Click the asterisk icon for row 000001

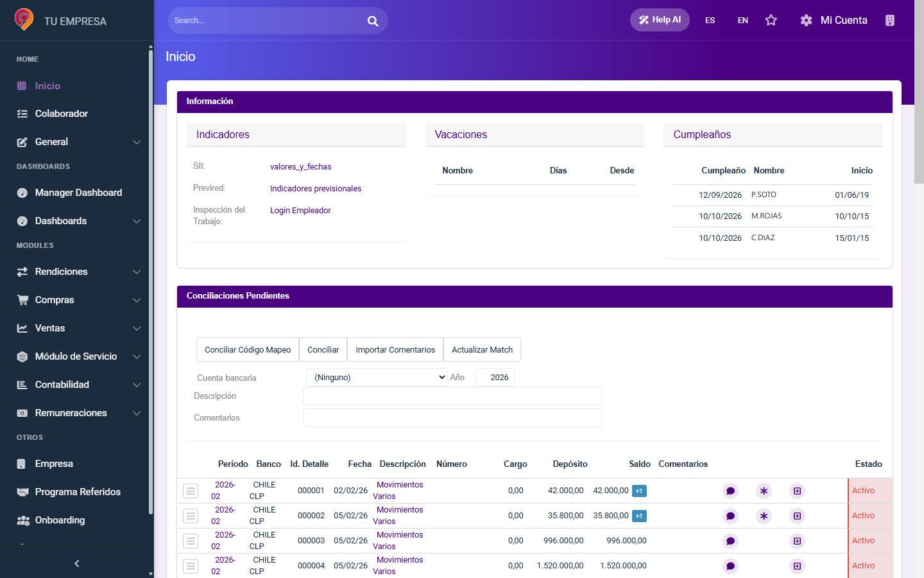point(764,491)
